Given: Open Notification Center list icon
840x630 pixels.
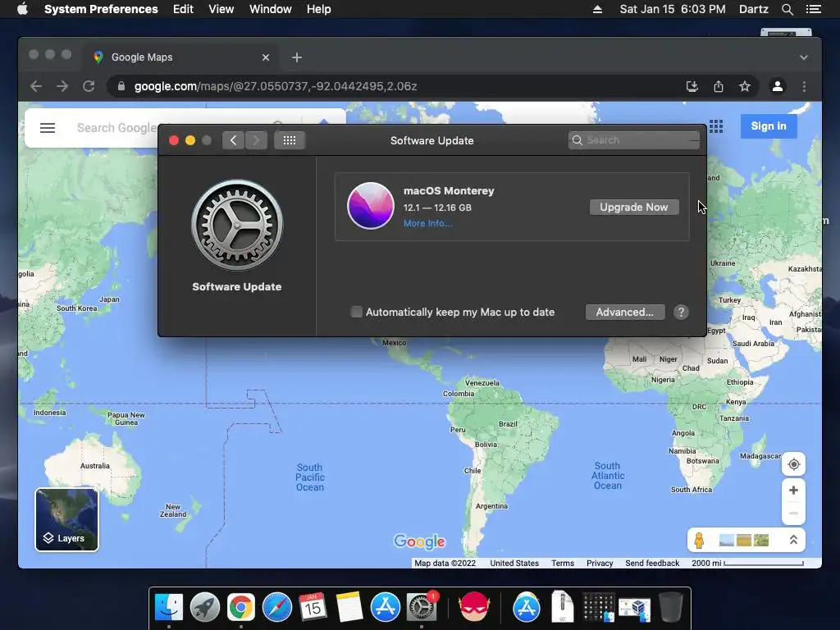Looking at the screenshot, I should [813, 9].
